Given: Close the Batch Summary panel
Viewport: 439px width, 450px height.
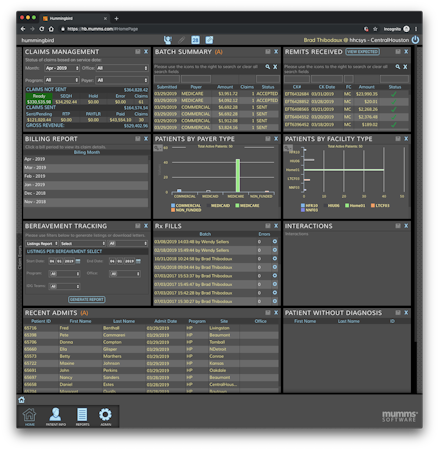Looking at the screenshot, I should coord(276,52).
